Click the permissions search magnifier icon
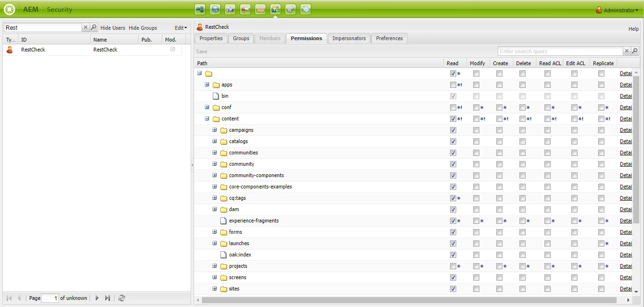Viewport: 644px width, 307px height. (635, 51)
